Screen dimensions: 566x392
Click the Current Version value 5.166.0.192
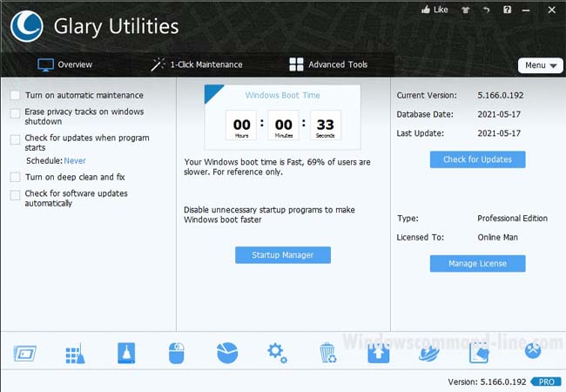(x=501, y=95)
